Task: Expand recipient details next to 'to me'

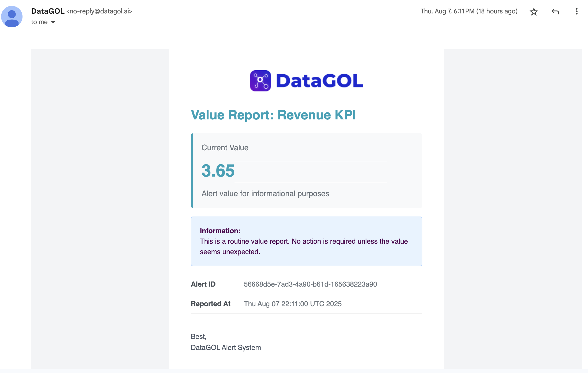Action: pos(53,22)
